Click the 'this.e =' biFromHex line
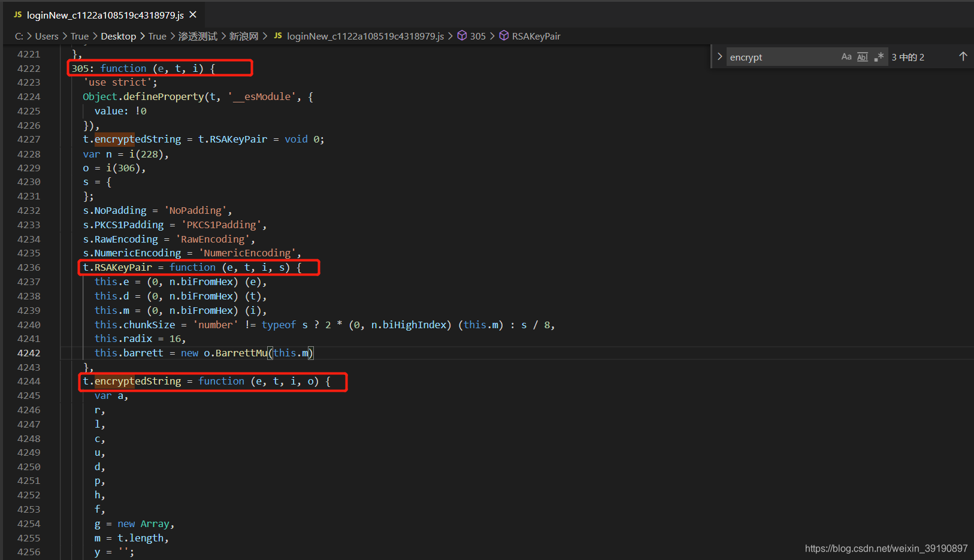974x560 pixels. pyautogui.click(x=180, y=281)
